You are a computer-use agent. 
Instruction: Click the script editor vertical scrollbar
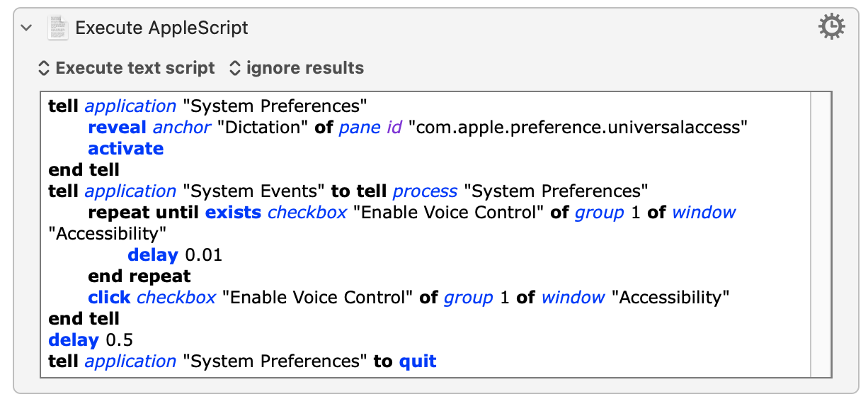tap(821, 234)
